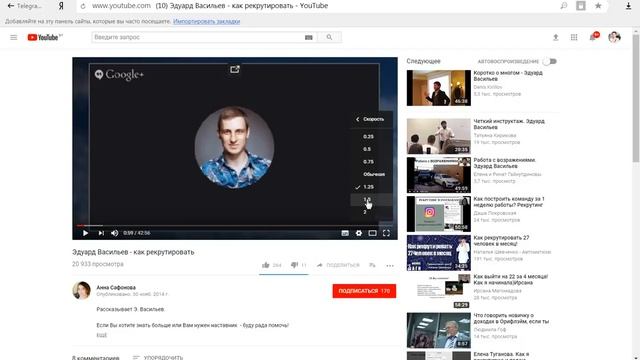Click the video progress bar
Viewport: 640px width, 360px height.
click(x=235, y=225)
